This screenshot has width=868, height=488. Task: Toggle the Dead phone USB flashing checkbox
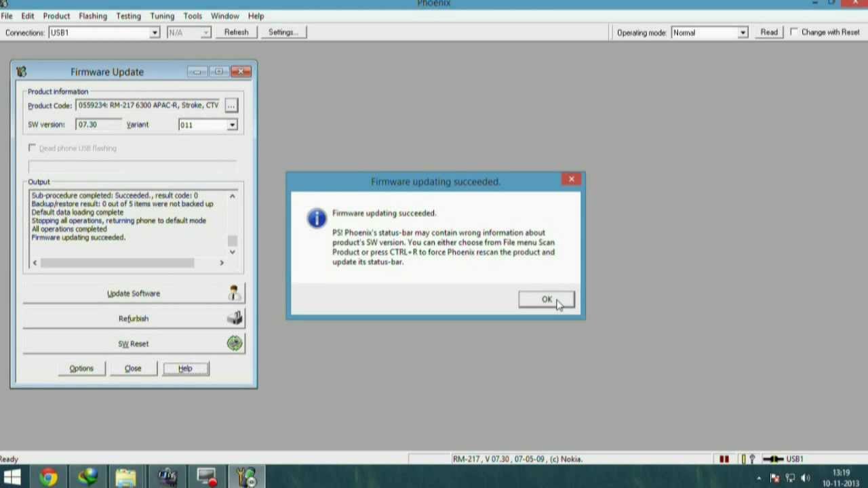click(x=33, y=148)
